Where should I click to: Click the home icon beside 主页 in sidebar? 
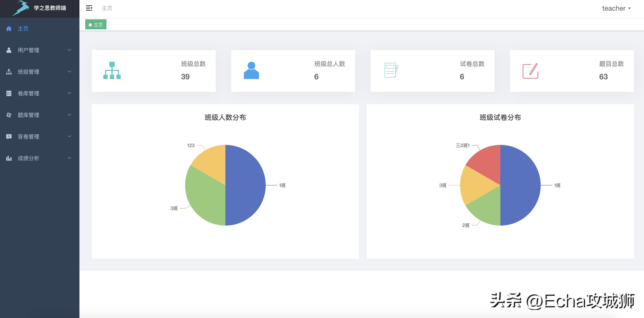click(9, 29)
